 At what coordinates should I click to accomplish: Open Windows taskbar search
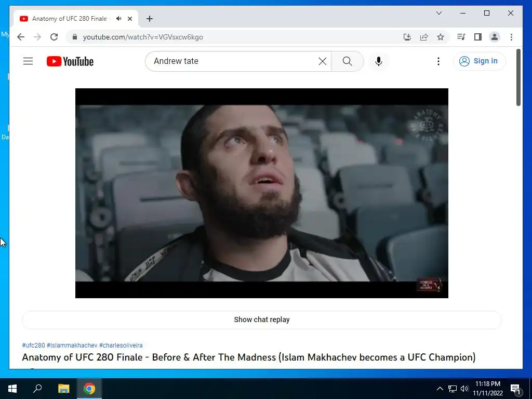[37, 389]
